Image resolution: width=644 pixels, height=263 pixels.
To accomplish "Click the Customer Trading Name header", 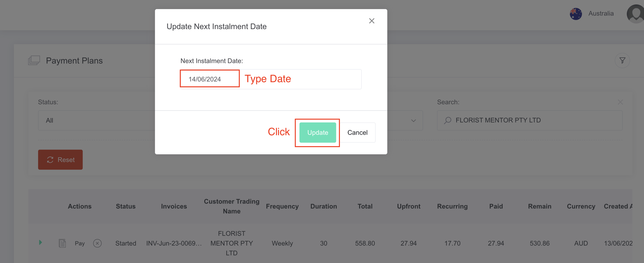I will click(232, 206).
